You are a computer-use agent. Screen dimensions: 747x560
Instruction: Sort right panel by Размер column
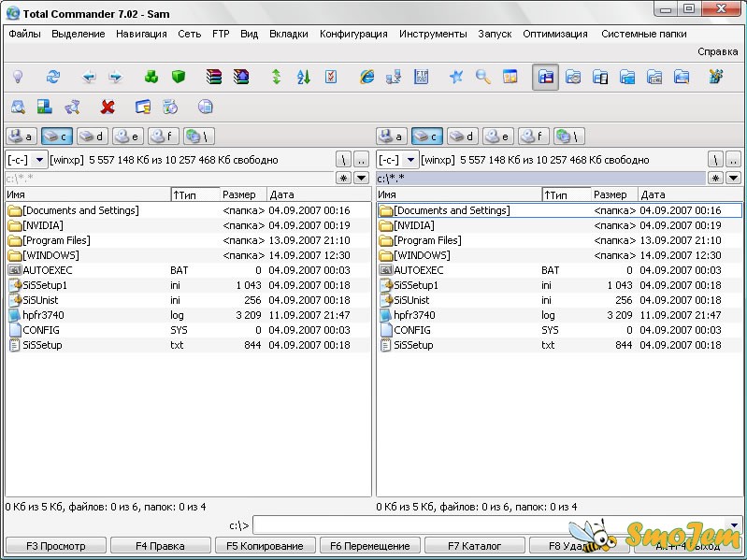click(x=614, y=194)
